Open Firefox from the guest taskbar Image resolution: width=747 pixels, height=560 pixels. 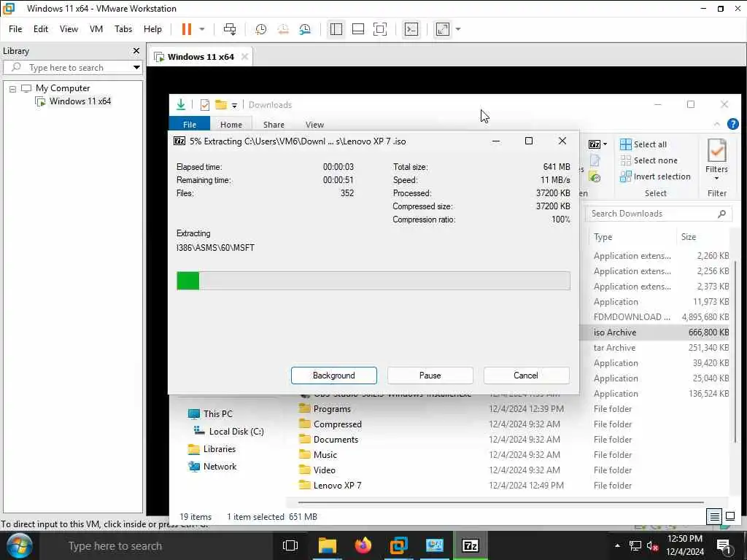(363, 545)
